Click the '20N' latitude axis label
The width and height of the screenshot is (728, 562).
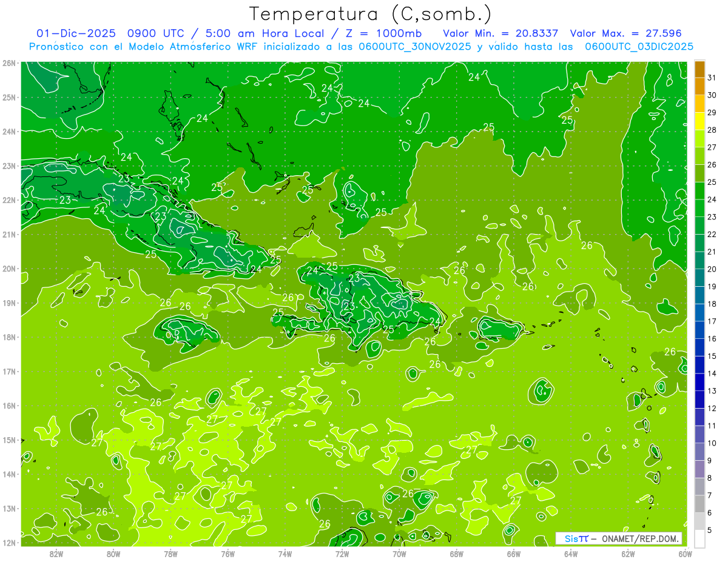[x=8, y=269]
